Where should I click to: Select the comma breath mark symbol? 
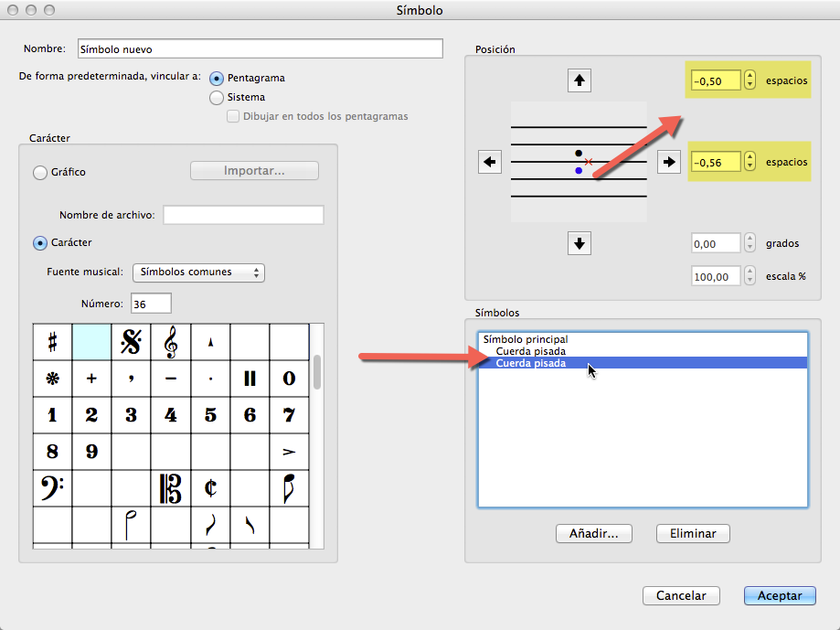(x=132, y=379)
